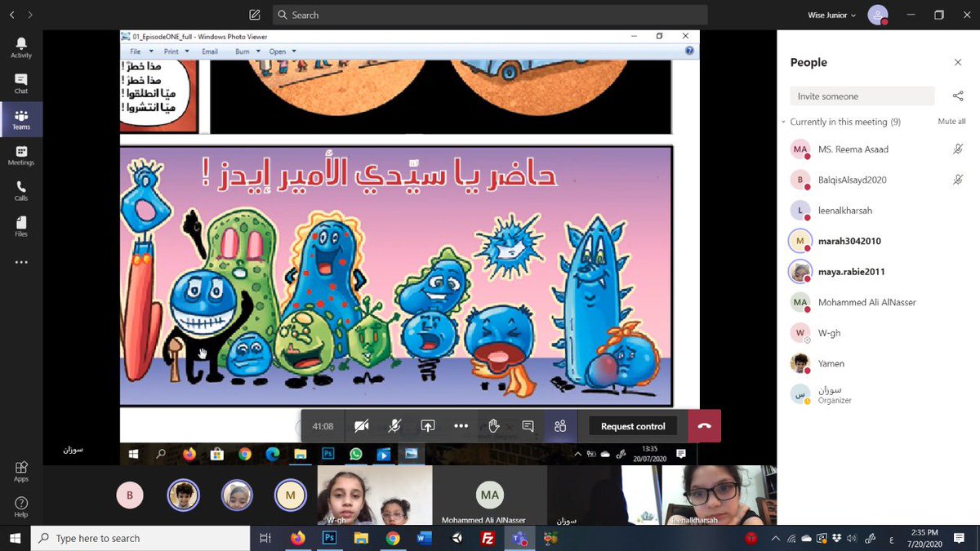Open FileZilla from the Windows taskbar
This screenshot has height=551, width=980.
click(488, 538)
